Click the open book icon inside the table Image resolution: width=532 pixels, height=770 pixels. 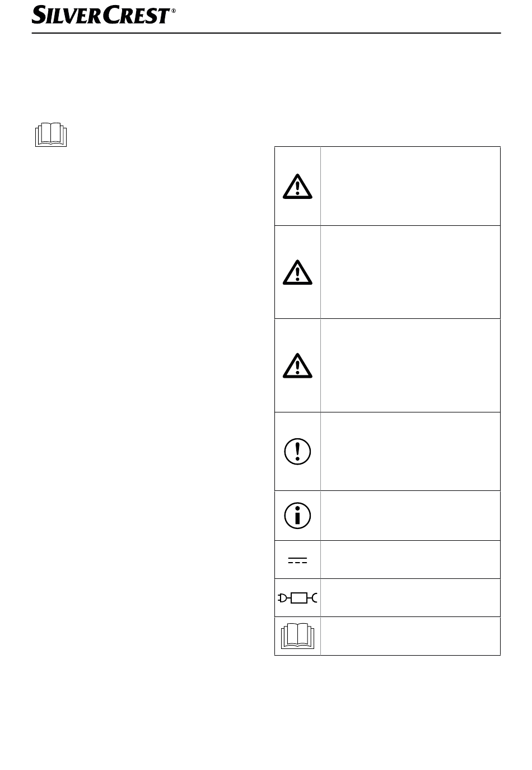coord(297,636)
